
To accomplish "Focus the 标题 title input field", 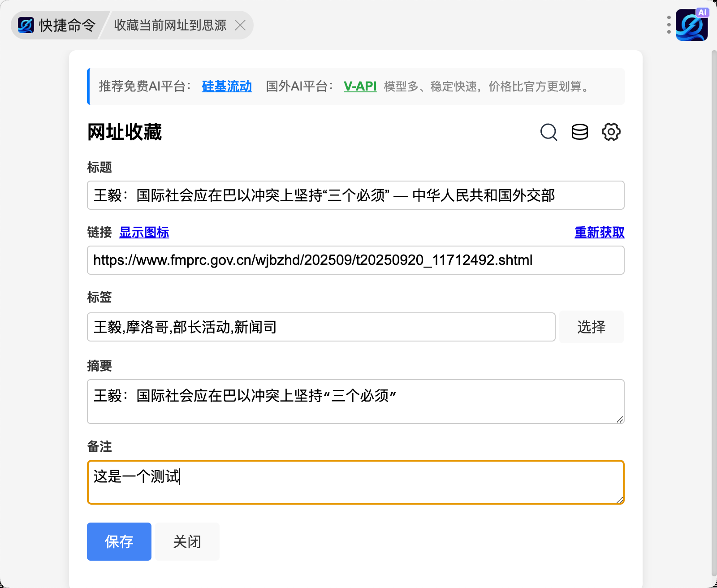I will 355,195.
